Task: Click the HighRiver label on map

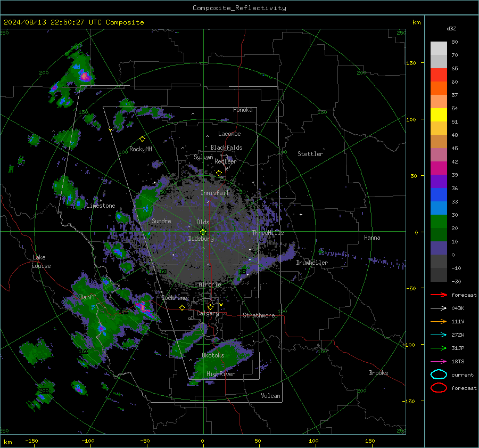Action: 221,374
